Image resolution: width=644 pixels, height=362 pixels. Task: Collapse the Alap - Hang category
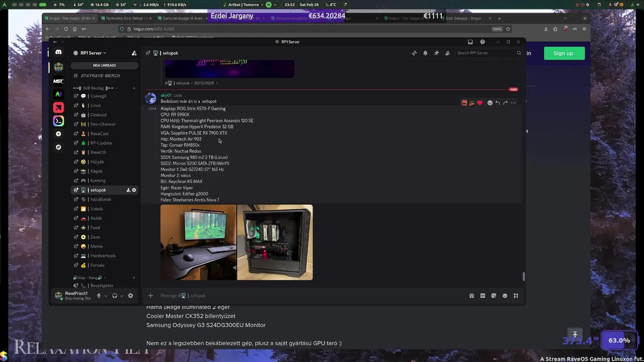90,278
